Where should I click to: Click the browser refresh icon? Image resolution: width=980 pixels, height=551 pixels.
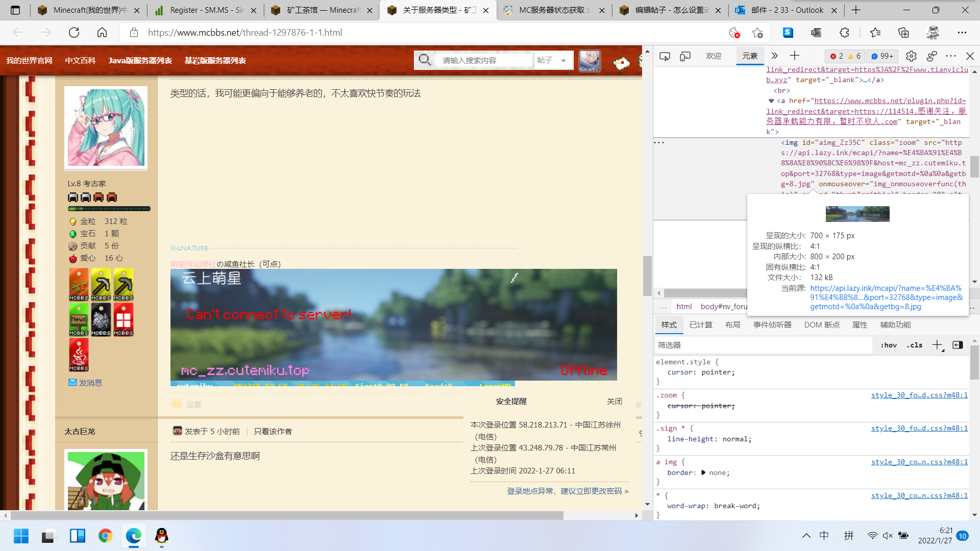(74, 33)
